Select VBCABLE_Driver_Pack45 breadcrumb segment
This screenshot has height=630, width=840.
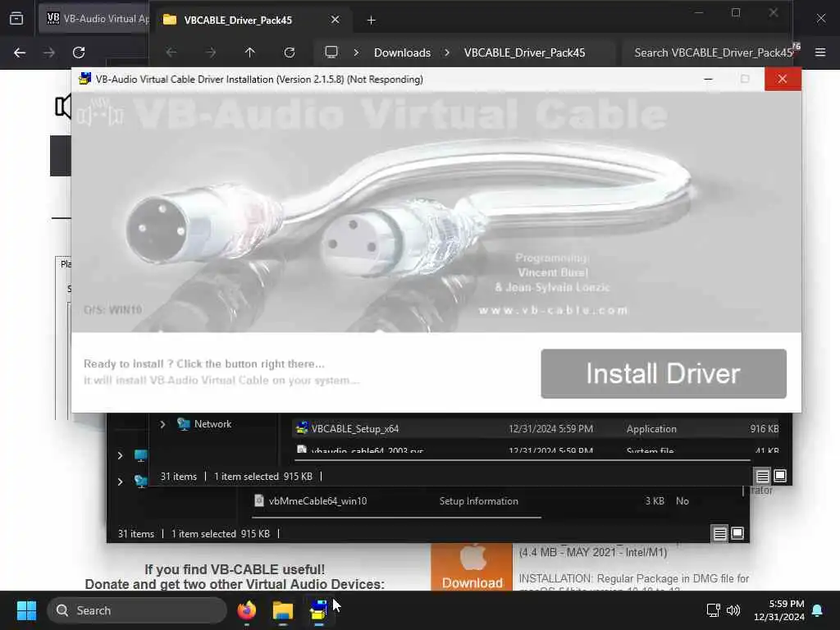pos(524,52)
